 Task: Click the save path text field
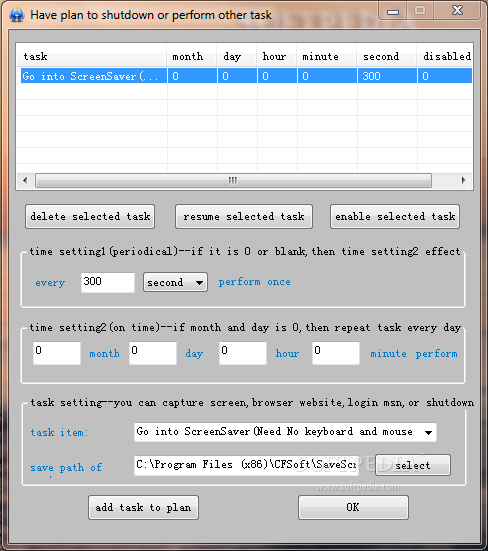click(x=246, y=465)
